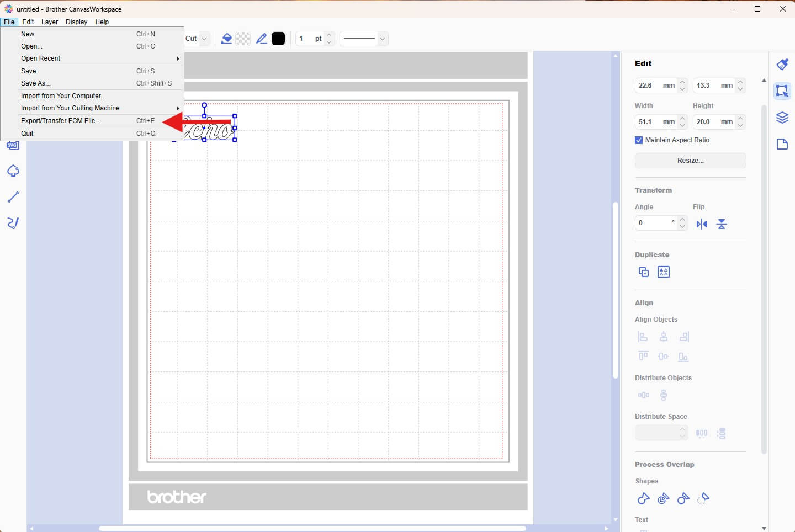
Task: Select the freehand Draw tool
Action: point(13,223)
